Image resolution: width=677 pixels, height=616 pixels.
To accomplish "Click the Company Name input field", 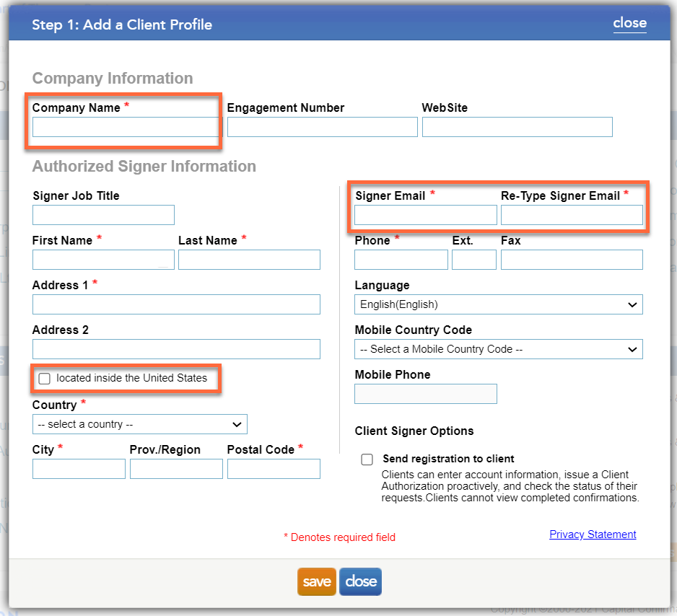I will (125, 128).
